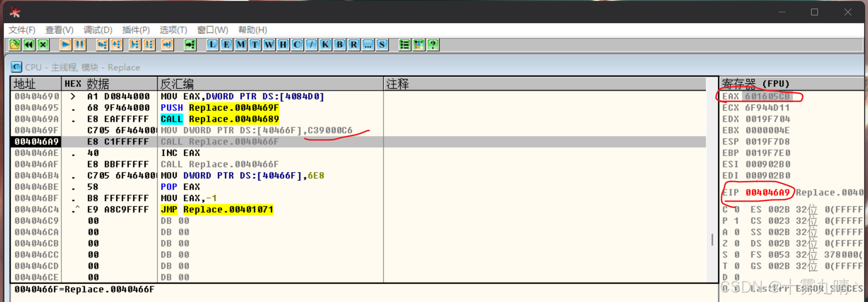
Task: Click the disassembly pane vertical scrollbar thumb
Action: coord(712,239)
